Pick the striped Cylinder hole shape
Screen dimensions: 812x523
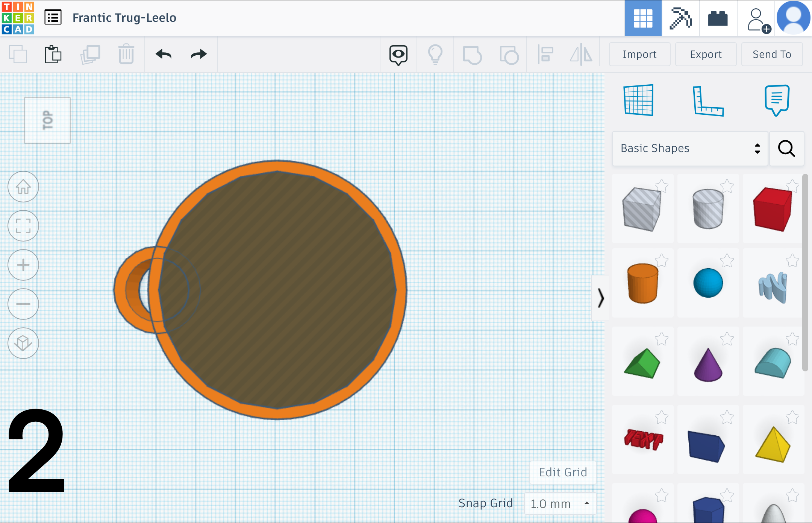pyautogui.click(x=708, y=208)
